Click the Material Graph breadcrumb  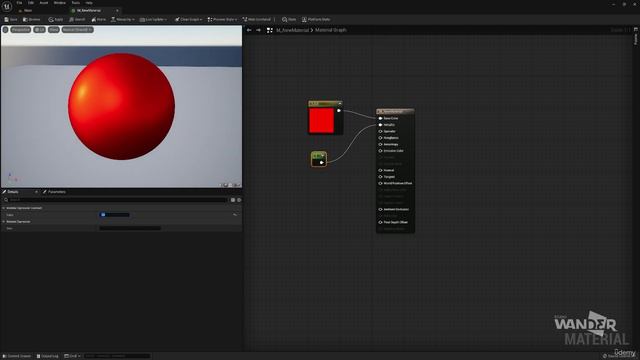[x=331, y=30]
